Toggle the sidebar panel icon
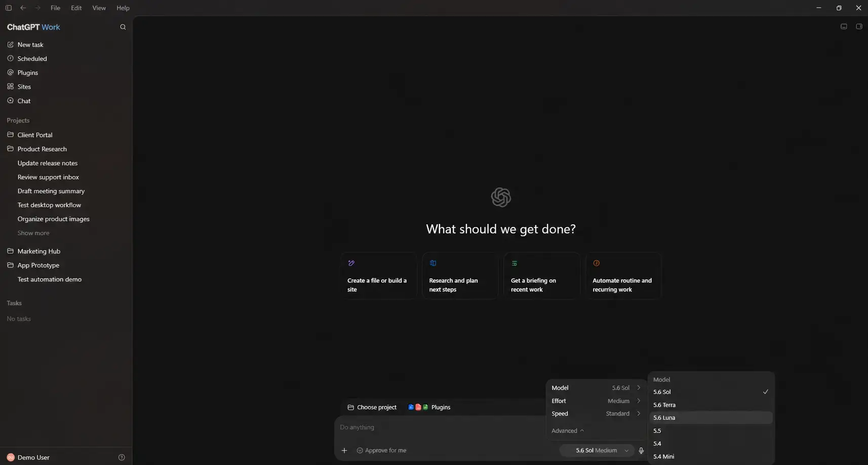868x465 pixels. [9, 8]
